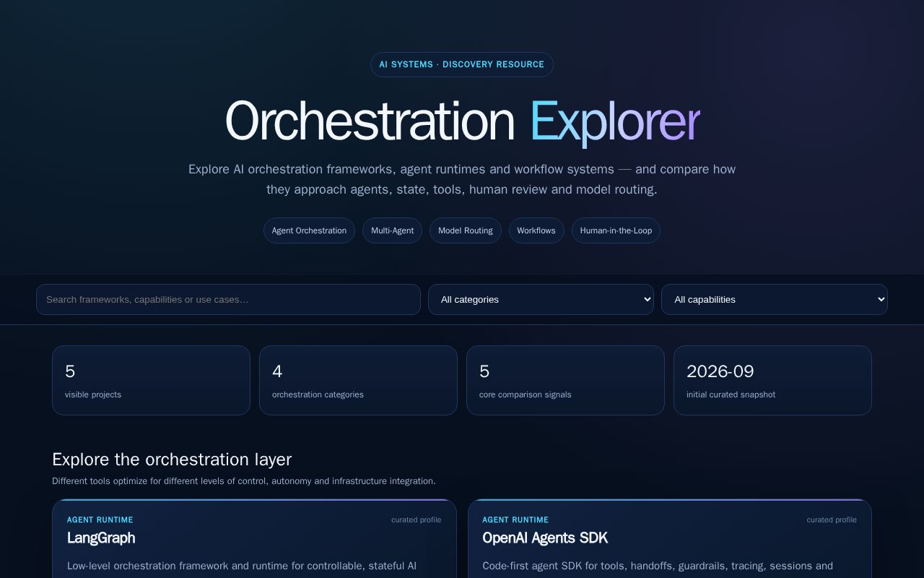Open the All categories dropdown
Viewport: 924px width, 578px height.
tap(541, 299)
